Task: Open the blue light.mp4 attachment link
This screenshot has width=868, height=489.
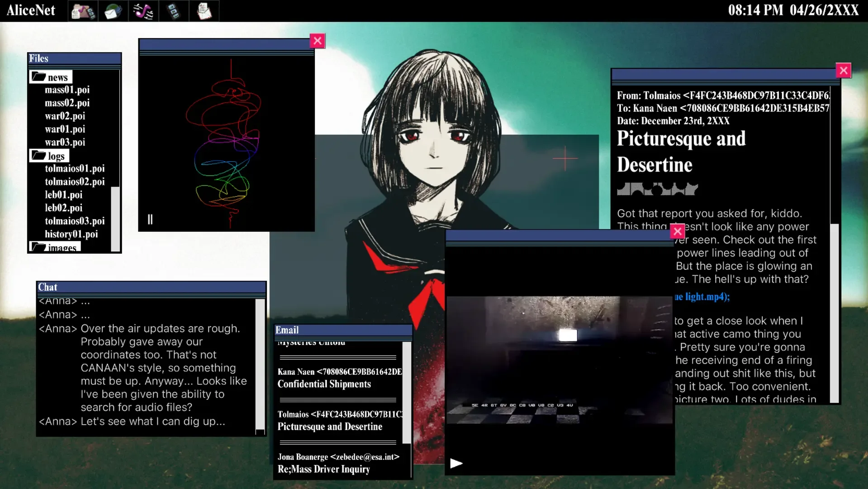Action: (x=702, y=297)
